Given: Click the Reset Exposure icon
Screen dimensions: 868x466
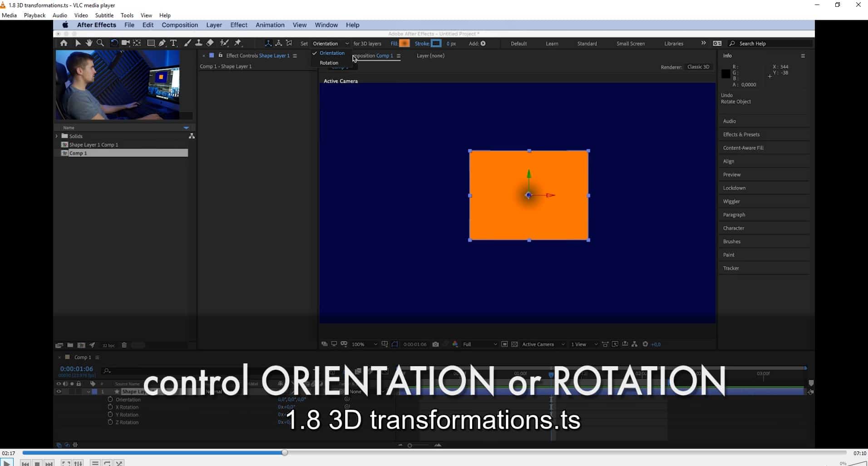Looking at the screenshot, I should [x=645, y=344].
